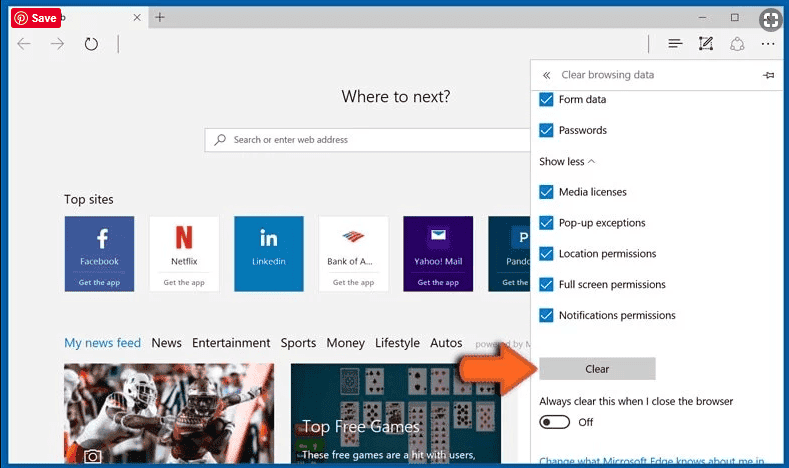Uncheck the Passwords checkbox
Image resolution: width=789 pixels, height=468 pixels.
pos(546,130)
